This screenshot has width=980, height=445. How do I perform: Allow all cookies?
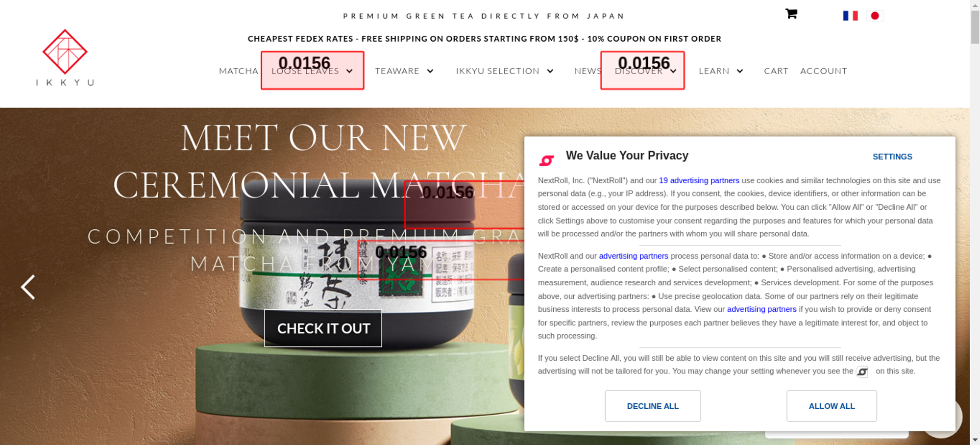(x=832, y=406)
